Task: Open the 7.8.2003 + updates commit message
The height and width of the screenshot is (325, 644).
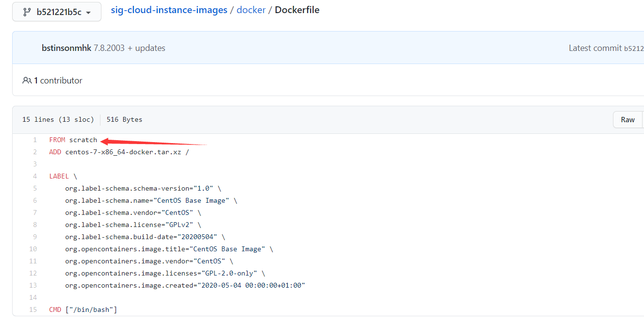Action: click(x=130, y=48)
